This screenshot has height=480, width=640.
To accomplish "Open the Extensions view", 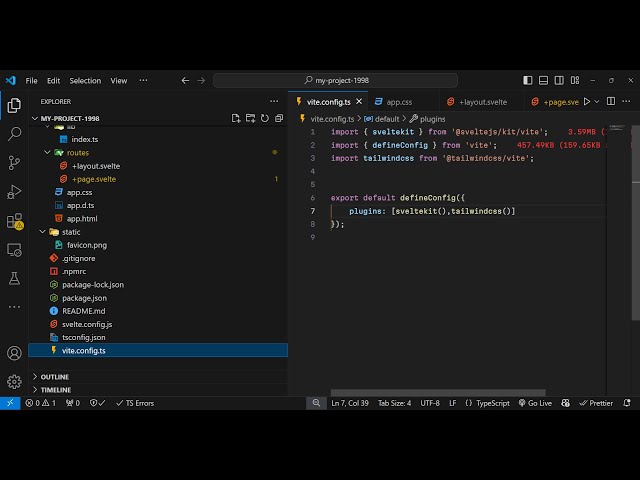I will pyautogui.click(x=14, y=220).
